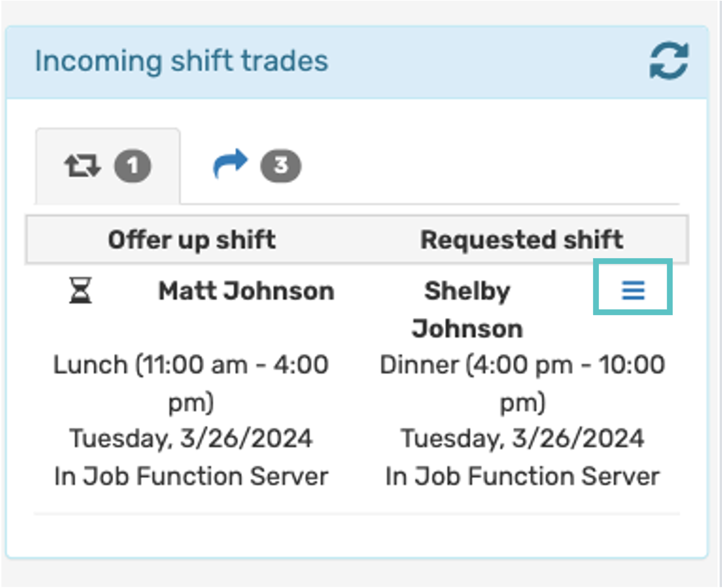Click the refresh icon in panel header
Image resolution: width=722 pixels, height=588 pixels.
click(x=669, y=61)
